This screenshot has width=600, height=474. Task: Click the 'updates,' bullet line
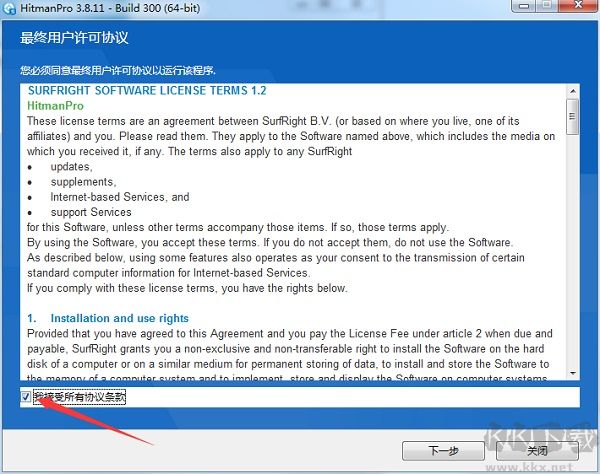pos(72,167)
